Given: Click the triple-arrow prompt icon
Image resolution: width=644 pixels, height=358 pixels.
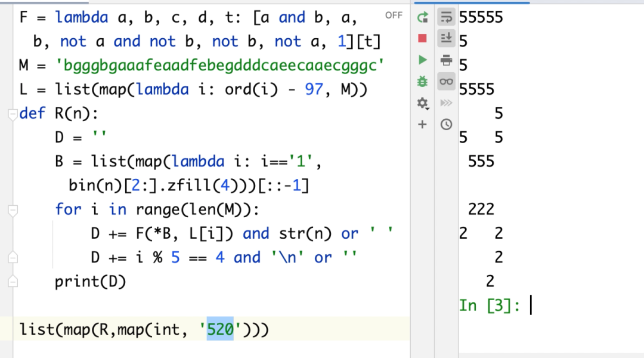Looking at the screenshot, I should click(446, 103).
